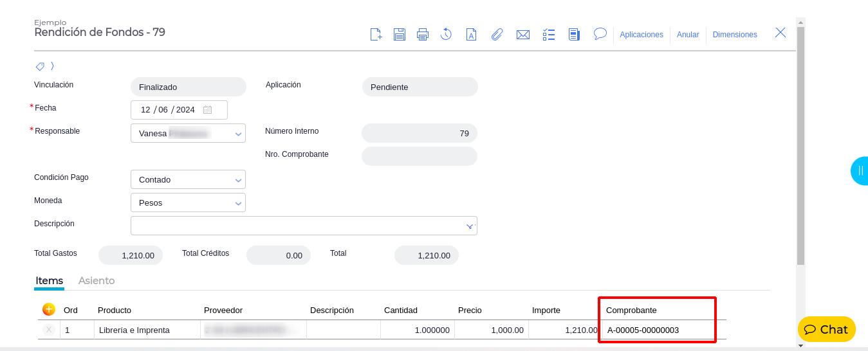Expand the Responsable dropdown

[x=238, y=134]
